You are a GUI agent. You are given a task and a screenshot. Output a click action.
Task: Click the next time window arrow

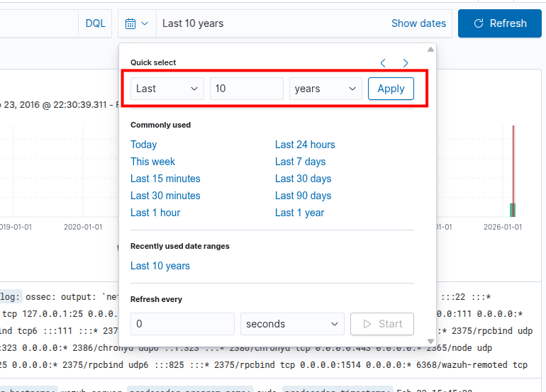[406, 63]
